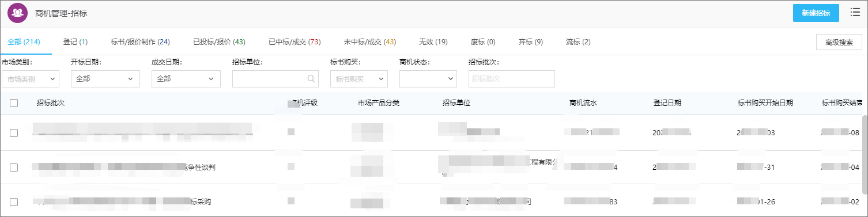Open the 商机状态 dropdown
868x217 pixels.
tap(428, 79)
